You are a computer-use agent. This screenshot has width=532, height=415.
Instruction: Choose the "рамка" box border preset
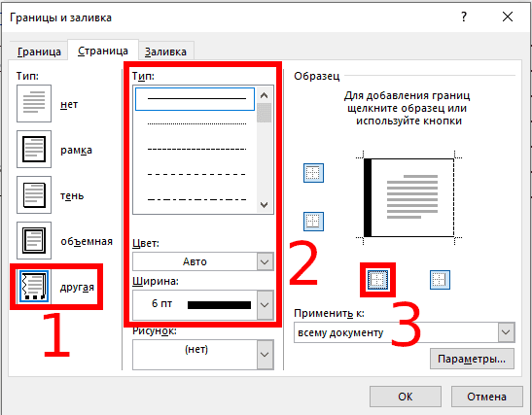34,149
